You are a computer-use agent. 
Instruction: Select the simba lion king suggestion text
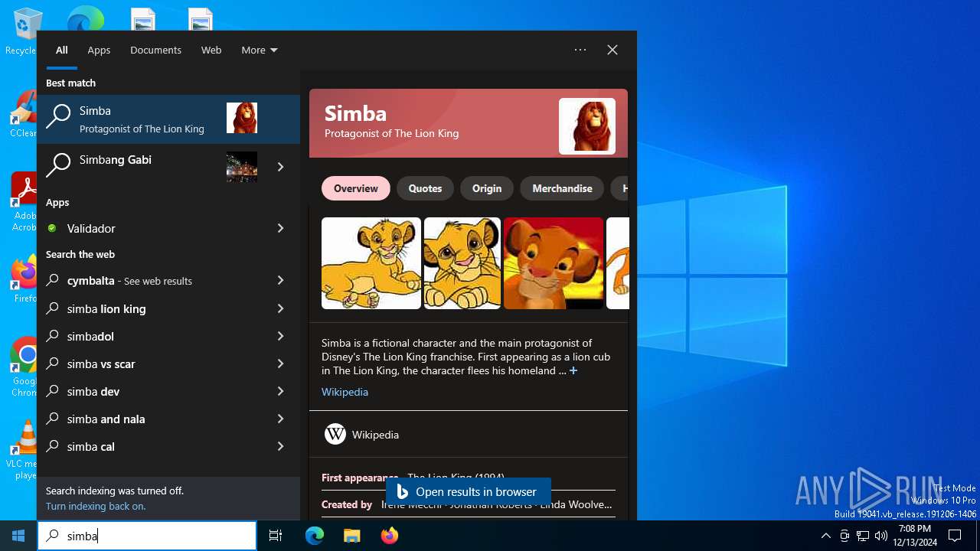[x=106, y=308]
